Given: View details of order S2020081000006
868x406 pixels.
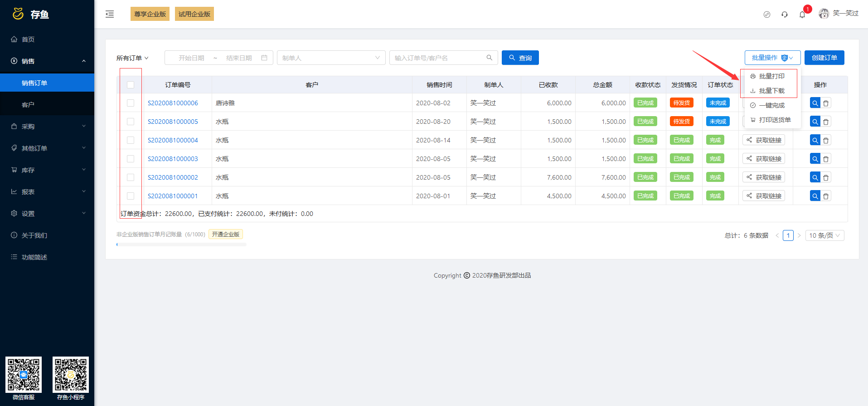Looking at the screenshot, I should pyautogui.click(x=815, y=103).
